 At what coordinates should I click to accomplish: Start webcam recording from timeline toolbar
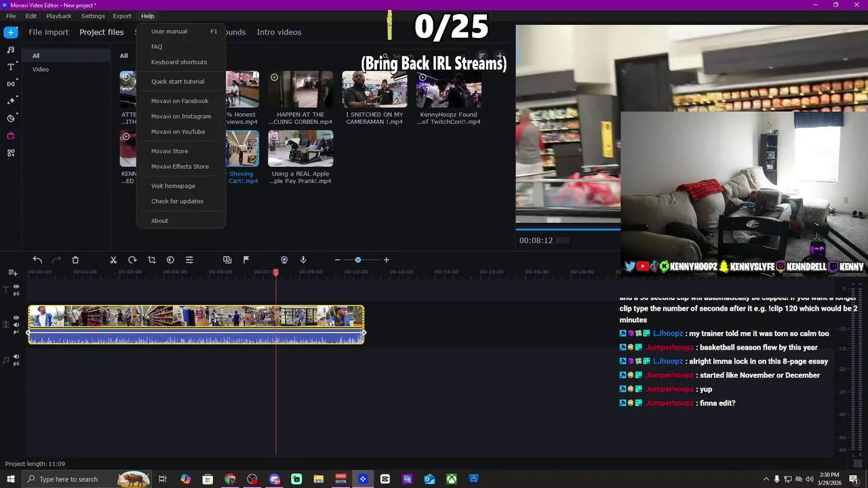click(284, 260)
